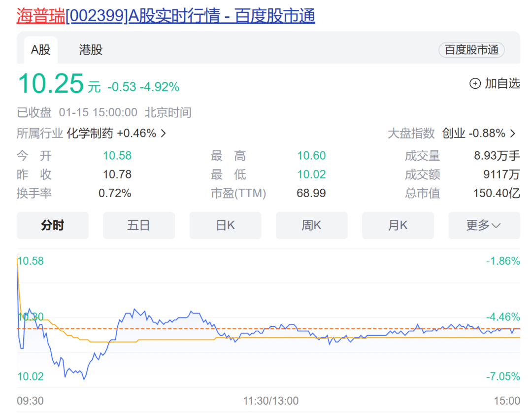Click the 总市值 value 150.40亿

coord(497,193)
